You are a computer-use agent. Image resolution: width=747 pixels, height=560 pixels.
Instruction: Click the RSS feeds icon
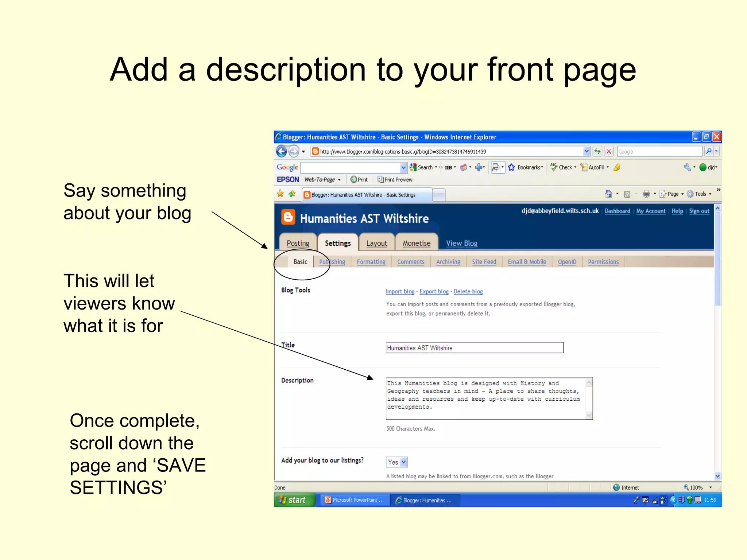[627, 194]
